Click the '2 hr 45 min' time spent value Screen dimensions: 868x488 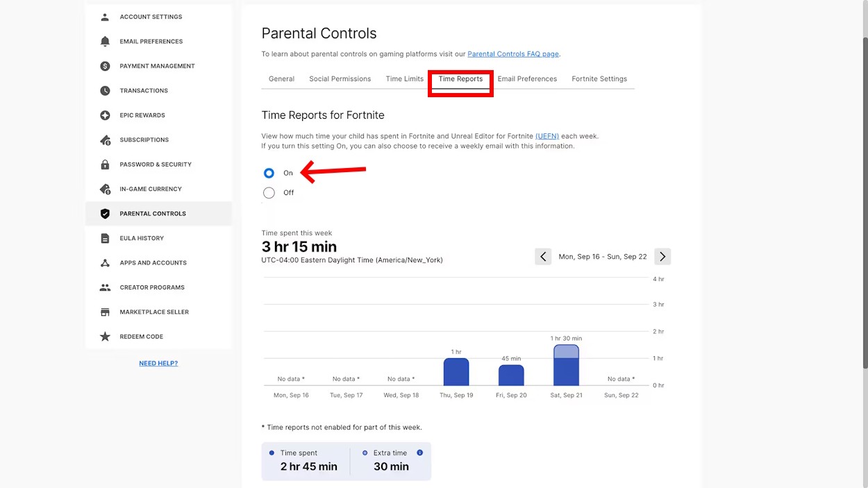point(309,466)
